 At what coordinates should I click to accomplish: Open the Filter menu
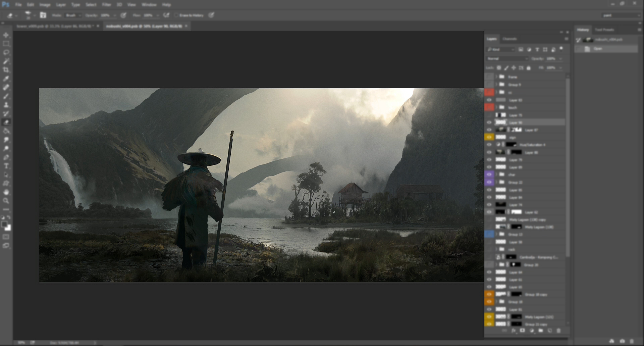[106, 5]
